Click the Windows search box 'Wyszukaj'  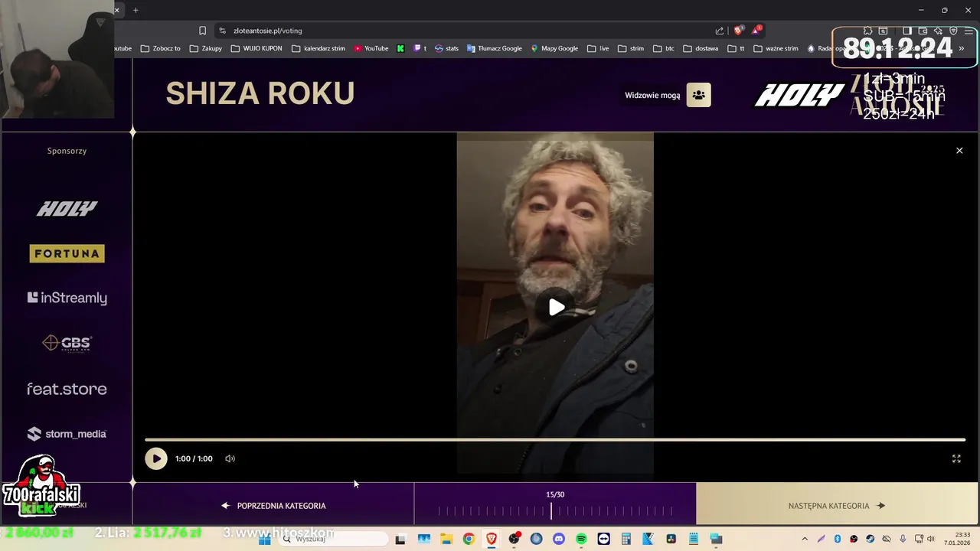334,539
